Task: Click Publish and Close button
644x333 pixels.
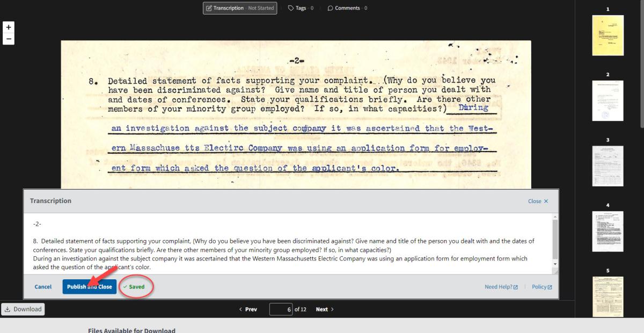Action: (x=89, y=287)
